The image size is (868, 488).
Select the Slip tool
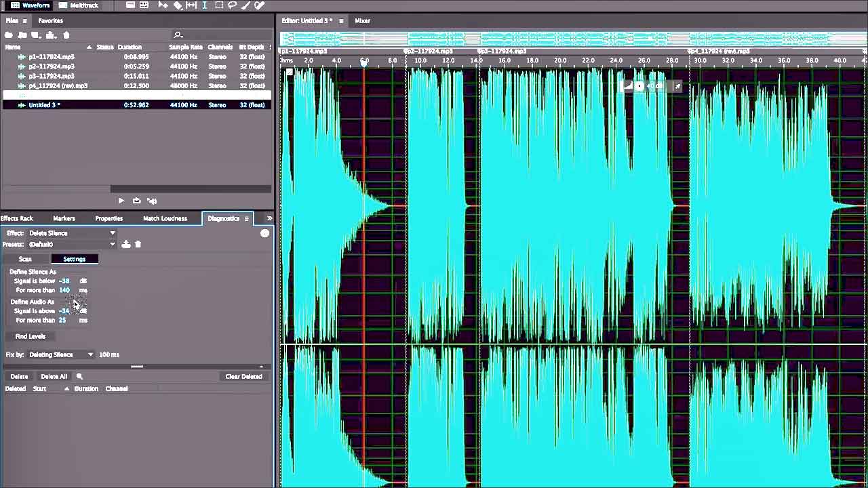(x=191, y=5)
